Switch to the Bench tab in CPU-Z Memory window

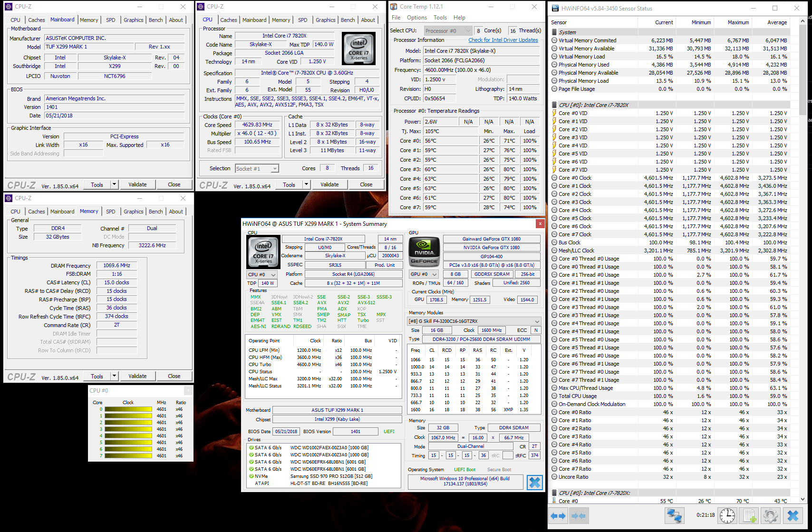pos(156,212)
